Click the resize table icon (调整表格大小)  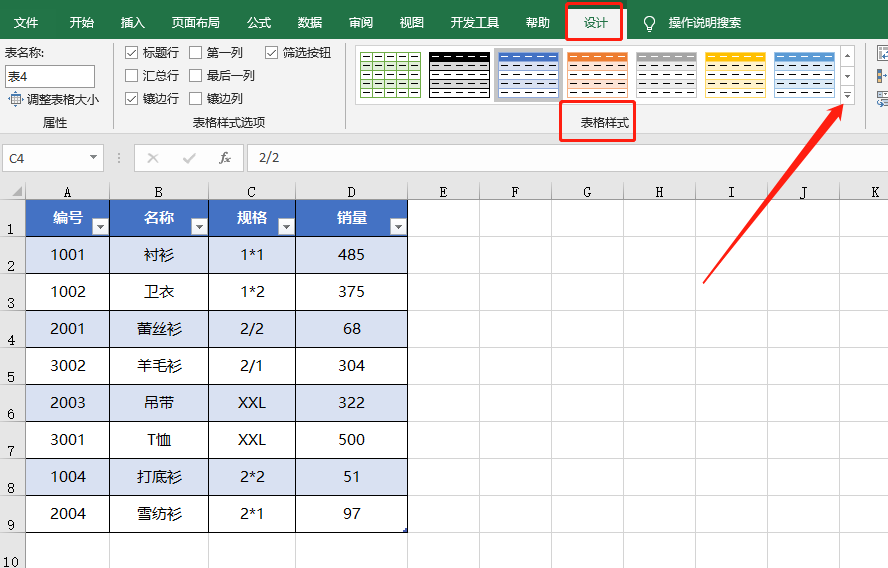tap(15, 100)
